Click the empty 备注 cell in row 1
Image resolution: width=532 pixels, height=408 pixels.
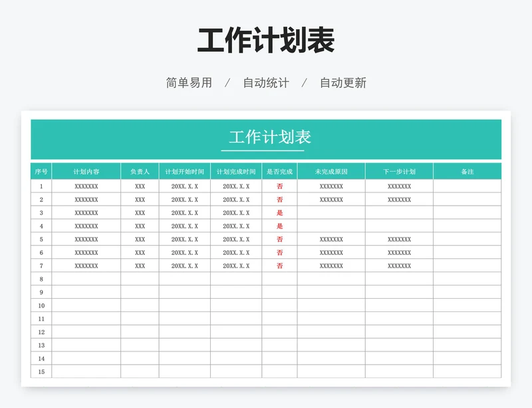(467, 186)
